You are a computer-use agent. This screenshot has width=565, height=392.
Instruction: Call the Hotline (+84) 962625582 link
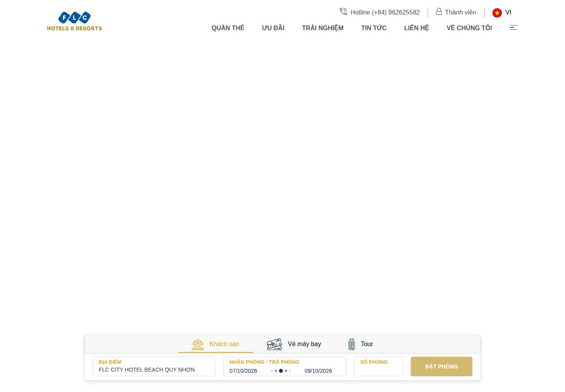380,12
